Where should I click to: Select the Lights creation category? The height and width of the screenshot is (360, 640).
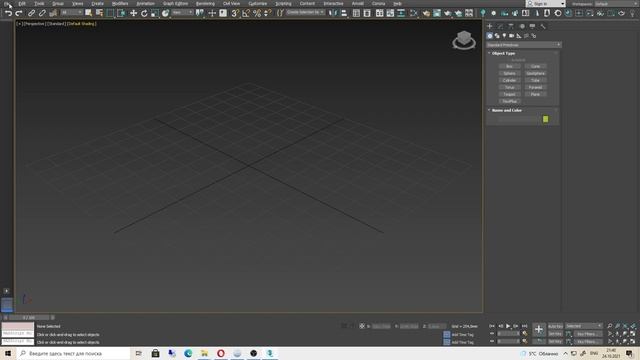504,36
